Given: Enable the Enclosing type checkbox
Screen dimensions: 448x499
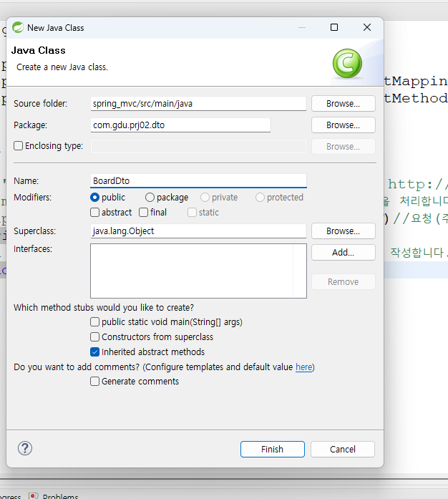Looking at the screenshot, I should [x=19, y=146].
